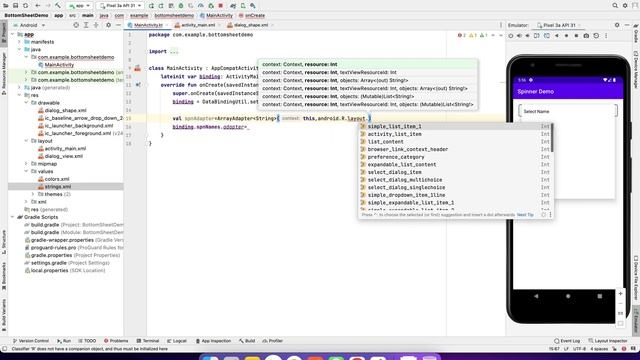Click the Select Name spinner in emulator
Image resolution: width=640 pixels, height=360 pixels.
(568, 111)
